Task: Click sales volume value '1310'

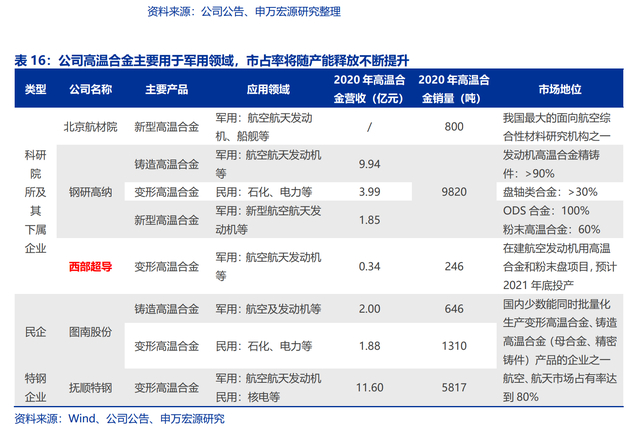Action: click(454, 346)
